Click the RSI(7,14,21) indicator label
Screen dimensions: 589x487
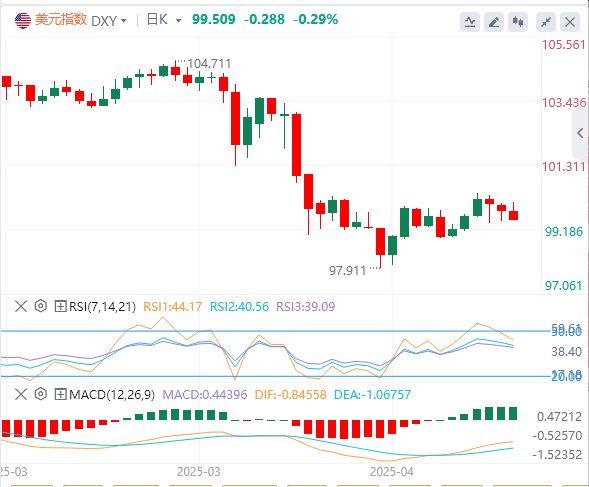click(x=102, y=307)
